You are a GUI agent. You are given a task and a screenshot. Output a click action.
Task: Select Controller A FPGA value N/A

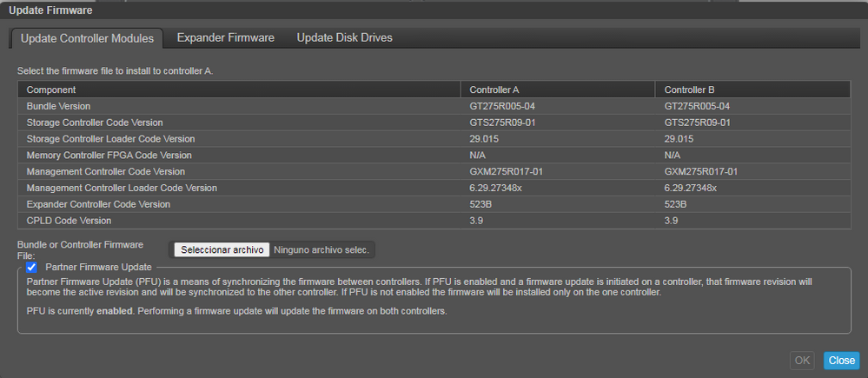(478, 155)
